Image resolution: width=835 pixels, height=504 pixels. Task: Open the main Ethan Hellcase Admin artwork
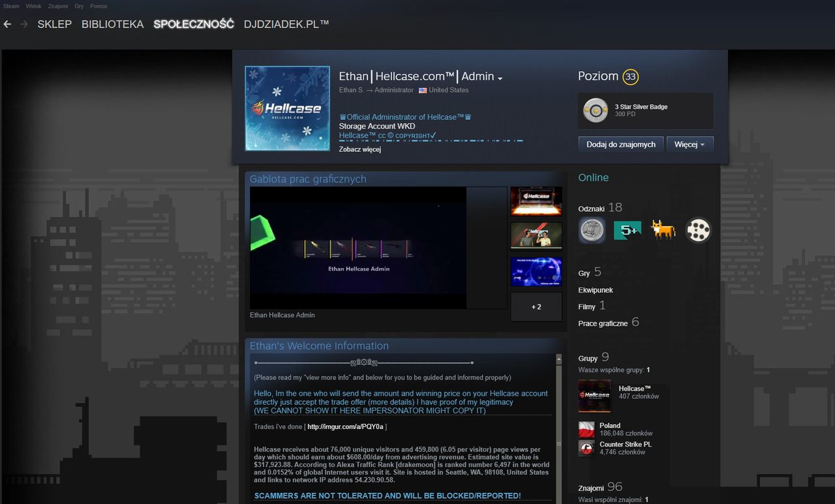tap(358, 248)
